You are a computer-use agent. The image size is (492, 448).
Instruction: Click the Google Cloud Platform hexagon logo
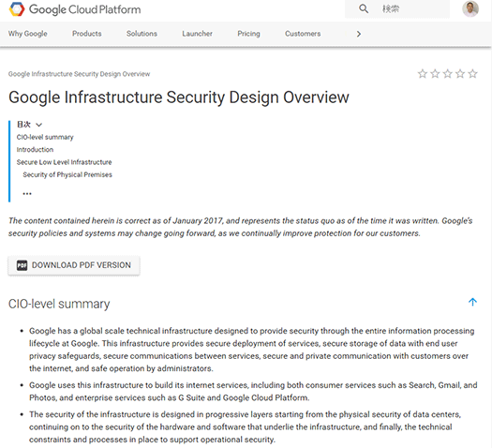coord(17,9)
